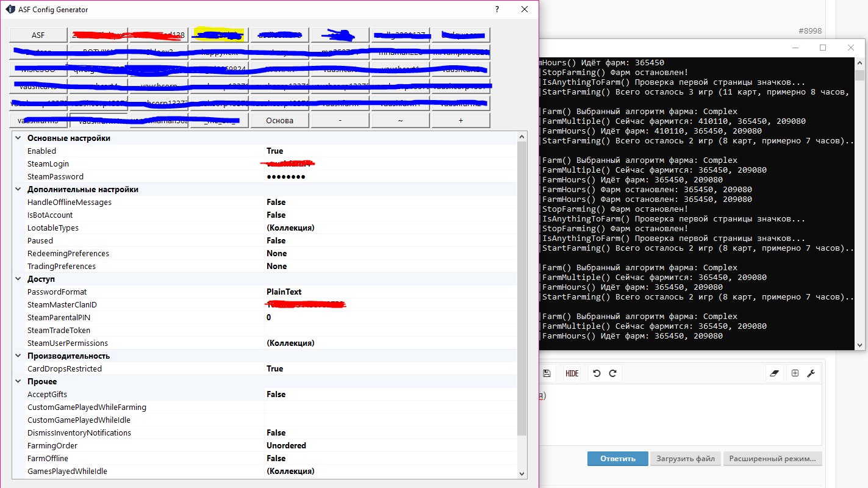Viewport: 868px width, 488px height.
Task: Click the console window scroll down arrow
Action: pyautogui.click(x=859, y=345)
